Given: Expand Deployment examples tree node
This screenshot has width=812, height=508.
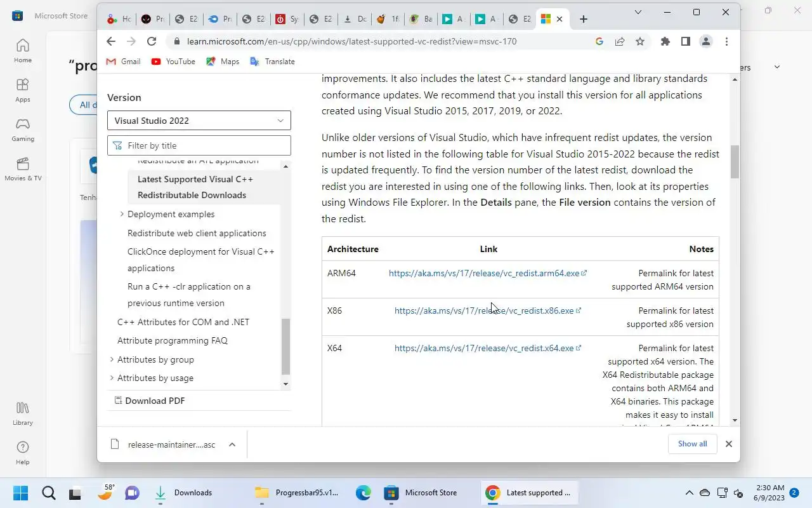Looking at the screenshot, I should click(x=122, y=214).
